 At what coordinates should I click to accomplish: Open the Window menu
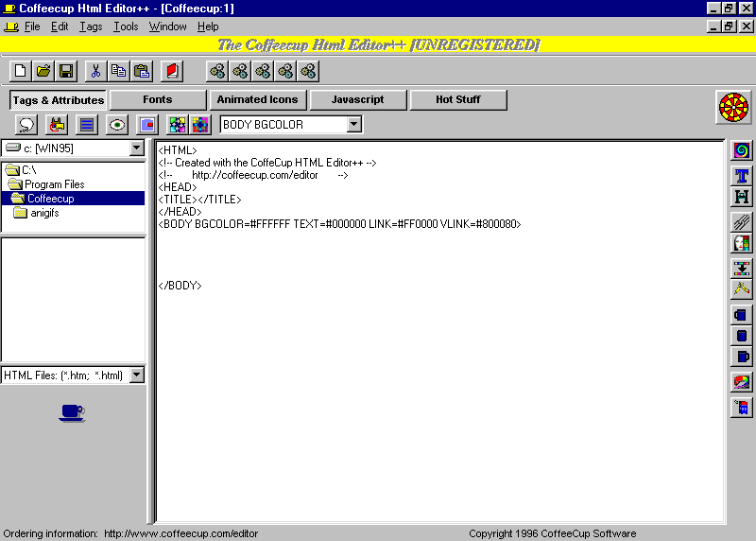[168, 26]
